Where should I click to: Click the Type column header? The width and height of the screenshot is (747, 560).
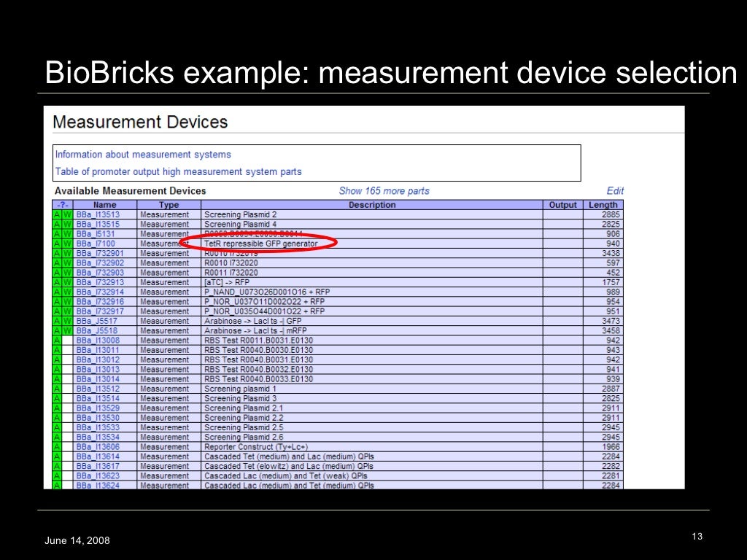[x=169, y=205]
